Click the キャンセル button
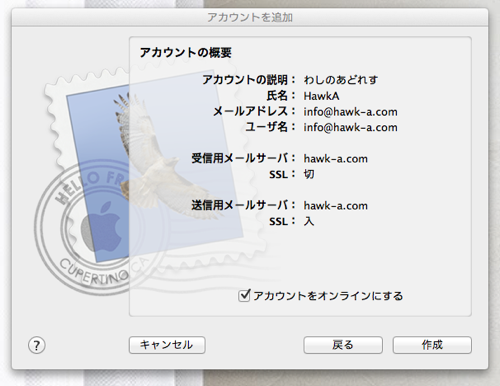This screenshot has width=500, height=386. click(x=167, y=345)
